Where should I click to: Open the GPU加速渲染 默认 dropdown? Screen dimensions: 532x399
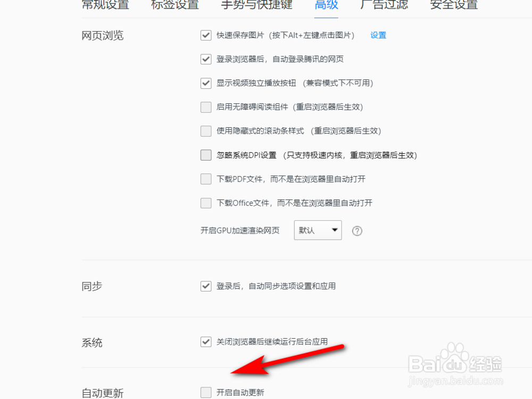(x=318, y=230)
